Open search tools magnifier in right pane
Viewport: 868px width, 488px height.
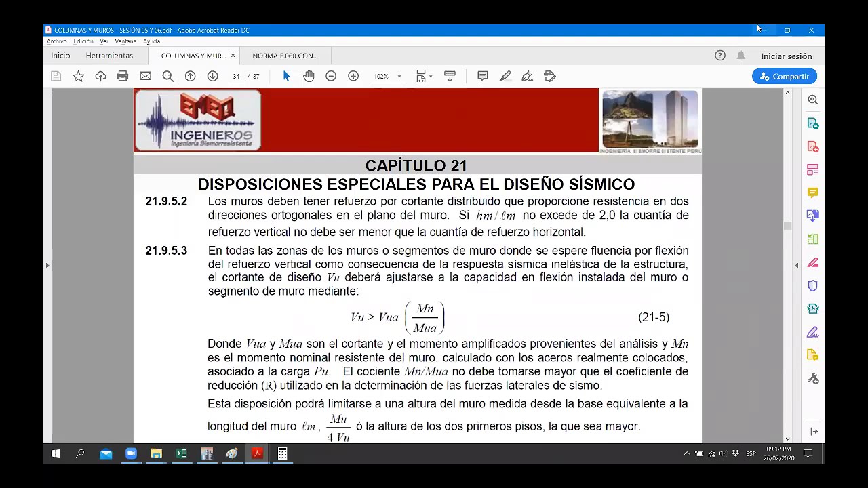click(x=813, y=100)
